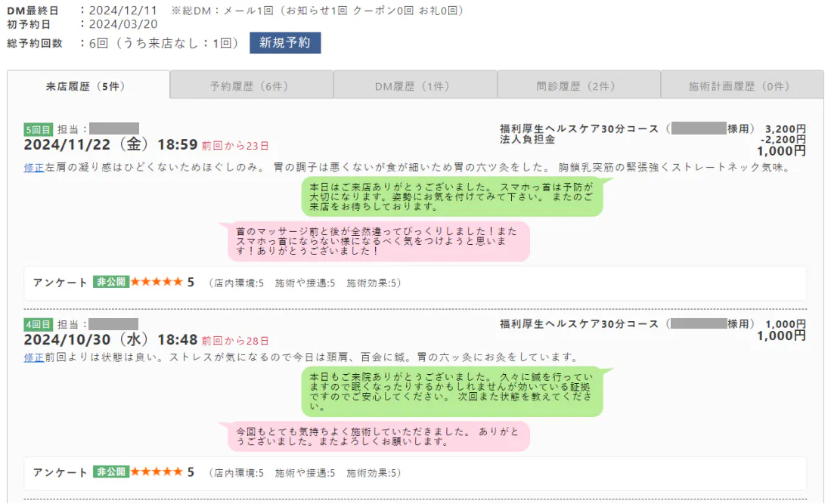
Task: Select green staff message about スマホっ首
Action: pyautogui.click(x=451, y=196)
